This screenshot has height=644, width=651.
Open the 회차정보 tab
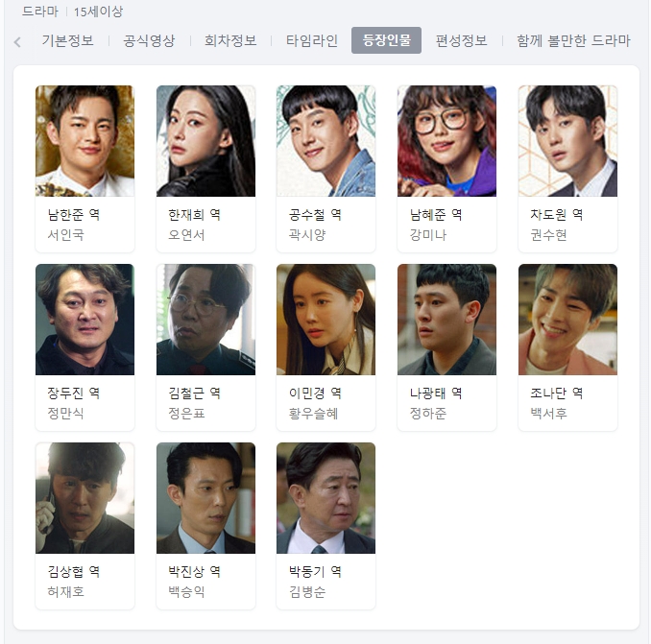tap(230, 40)
